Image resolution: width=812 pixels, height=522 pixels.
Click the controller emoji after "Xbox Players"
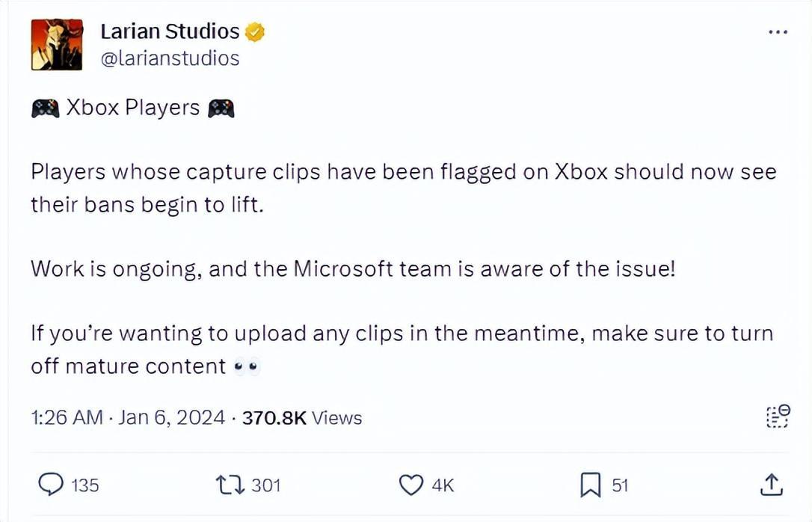pyautogui.click(x=221, y=109)
